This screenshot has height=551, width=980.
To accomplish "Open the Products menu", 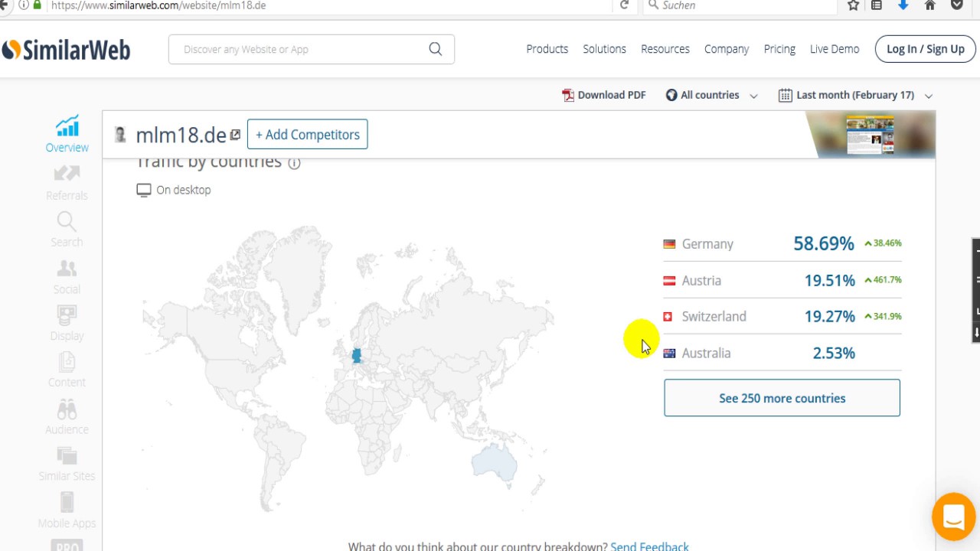I will [547, 49].
